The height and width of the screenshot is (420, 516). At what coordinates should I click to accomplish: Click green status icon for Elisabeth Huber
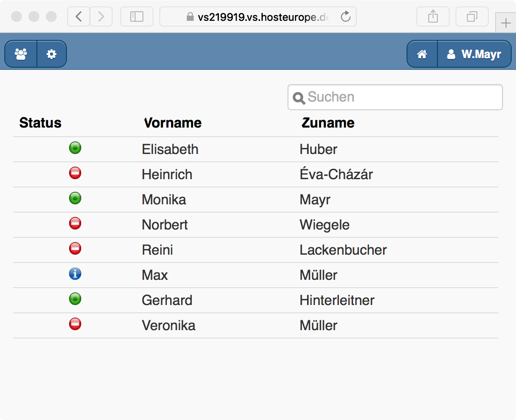click(75, 148)
